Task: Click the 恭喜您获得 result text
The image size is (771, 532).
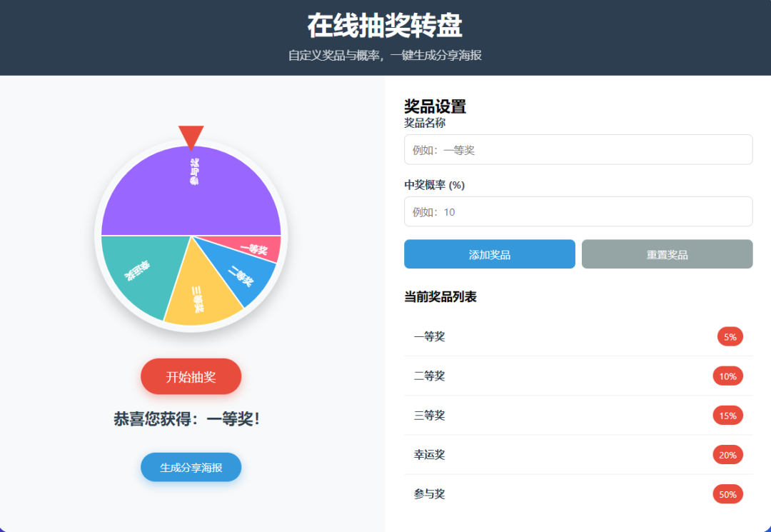Action: 187,419
